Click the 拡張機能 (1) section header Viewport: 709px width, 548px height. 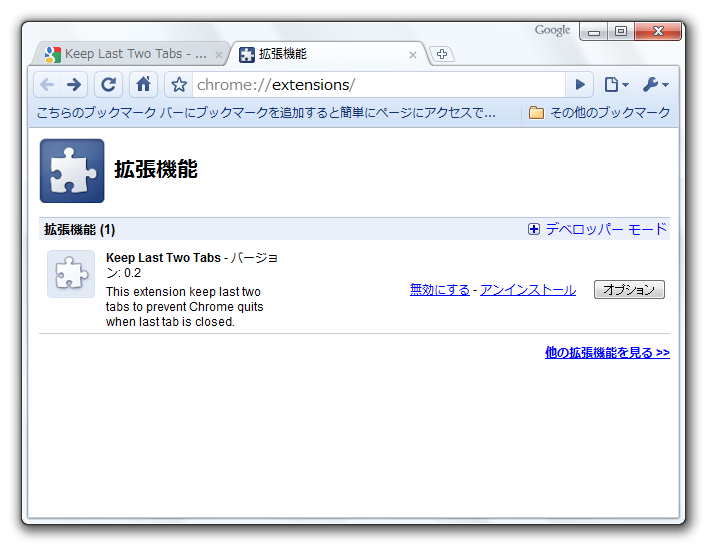click(80, 230)
